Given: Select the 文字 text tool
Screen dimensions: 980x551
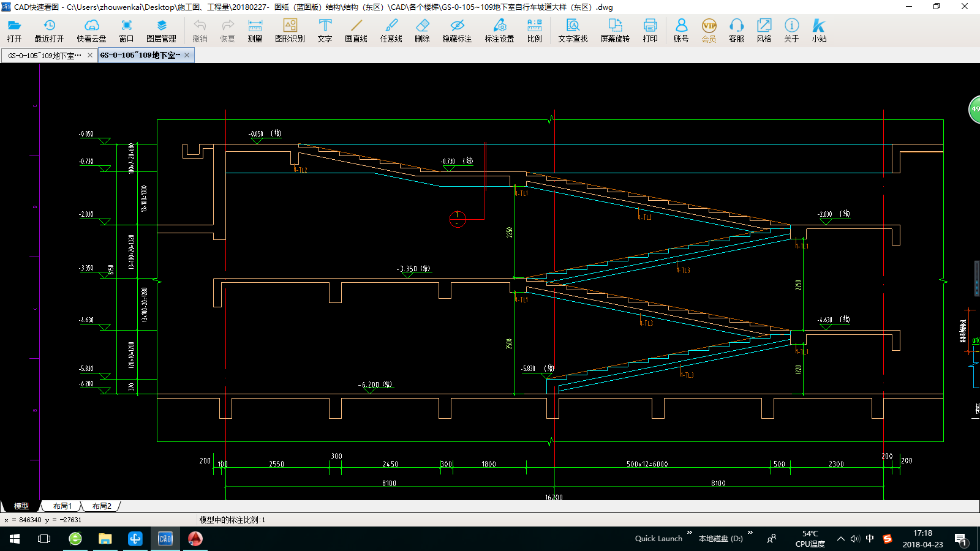Looking at the screenshot, I should (325, 31).
